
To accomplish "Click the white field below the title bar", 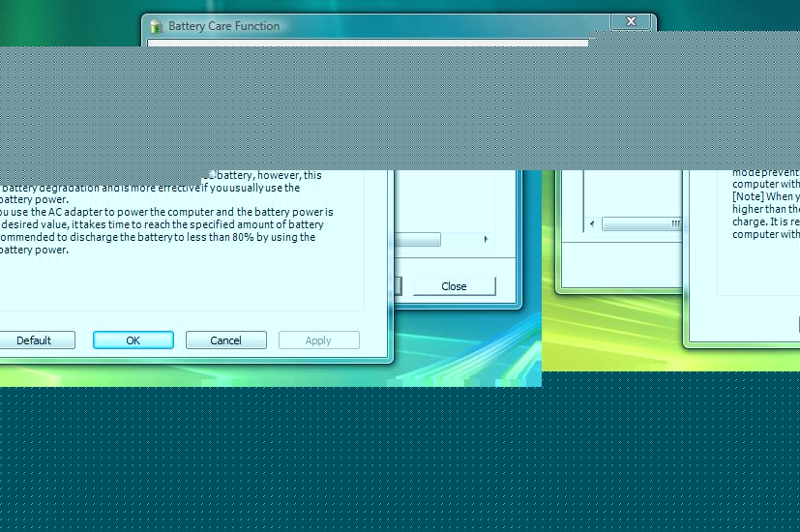I will tap(368, 43).
